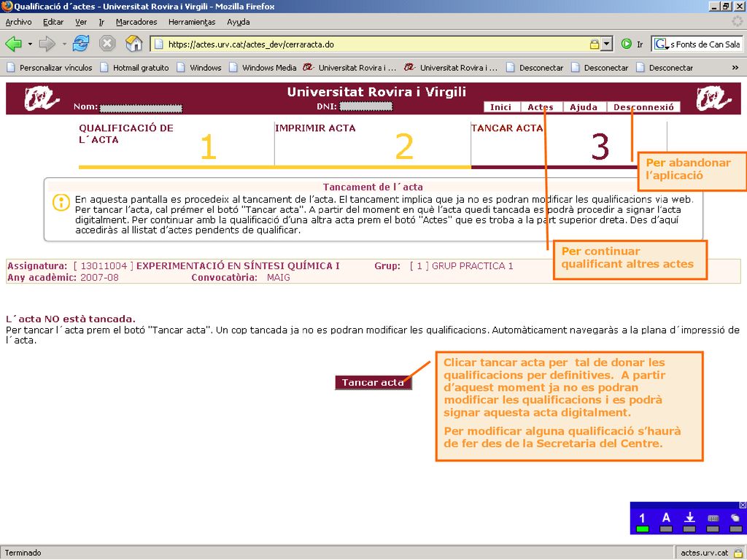This screenshot has height=560, width=747.
Task: Click the grey Forward arrow button
Action: [47, 44]
